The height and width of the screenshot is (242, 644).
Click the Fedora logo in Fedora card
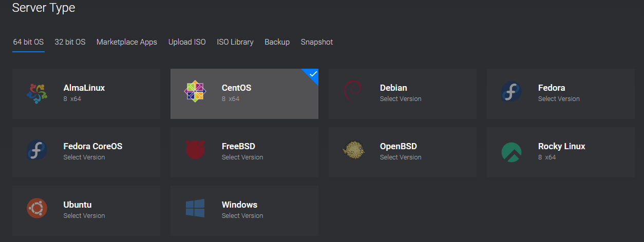512,91
